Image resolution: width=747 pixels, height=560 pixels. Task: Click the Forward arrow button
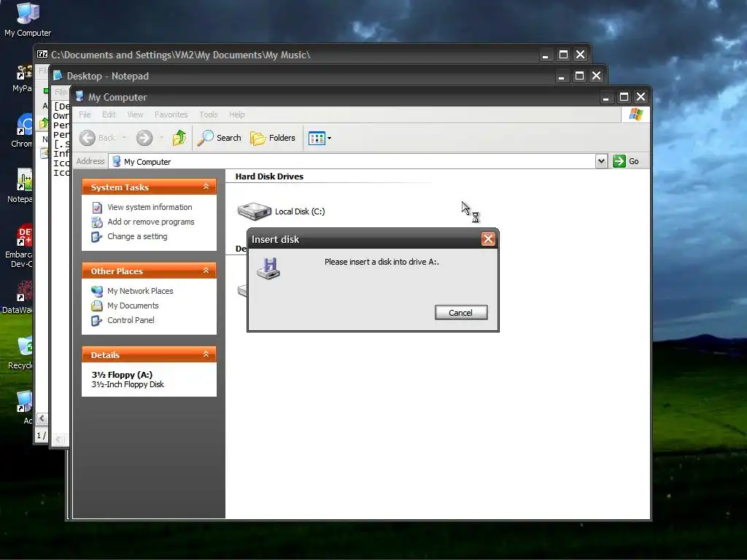(x=144, y=138)
